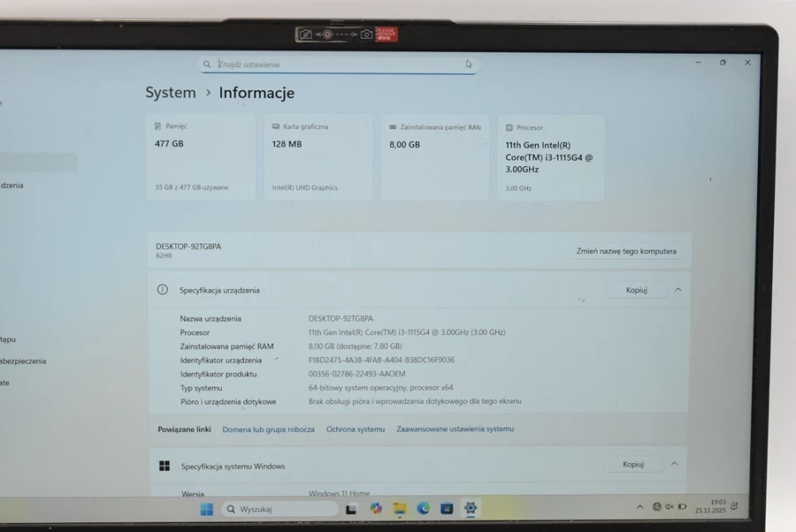Screen dimensions: 796x532
Task: Click the System breadcrumb link
Action: [171, 93]
